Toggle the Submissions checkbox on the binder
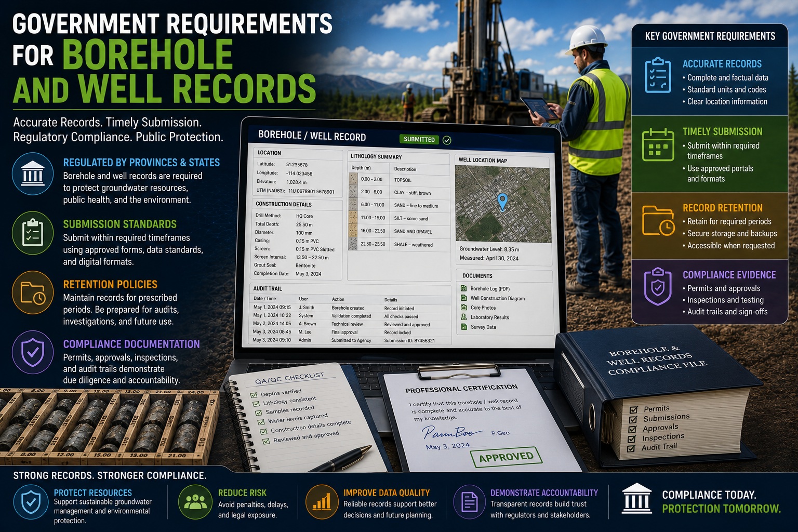The height and width of the screenshot is (532, 798). pyautogui.click(x=633, y=420)
